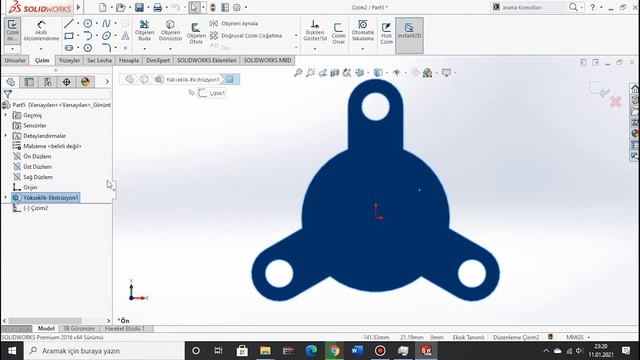Open the DimXpertManager tab icon

tap(66, 82)
